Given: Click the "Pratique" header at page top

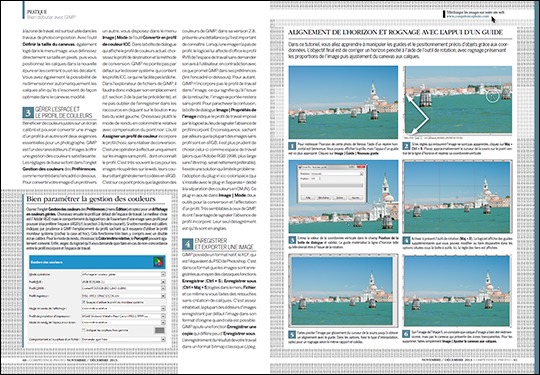Looking at the screenshot, I should click(37, 12).
